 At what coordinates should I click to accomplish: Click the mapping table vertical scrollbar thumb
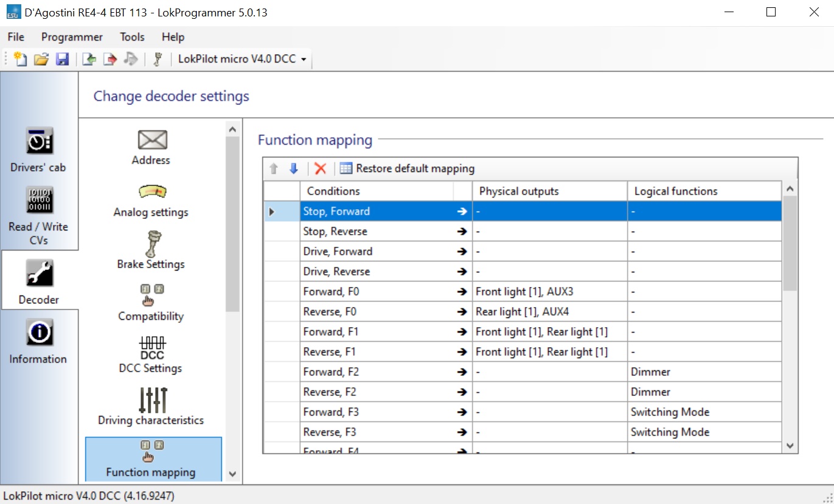790,244
